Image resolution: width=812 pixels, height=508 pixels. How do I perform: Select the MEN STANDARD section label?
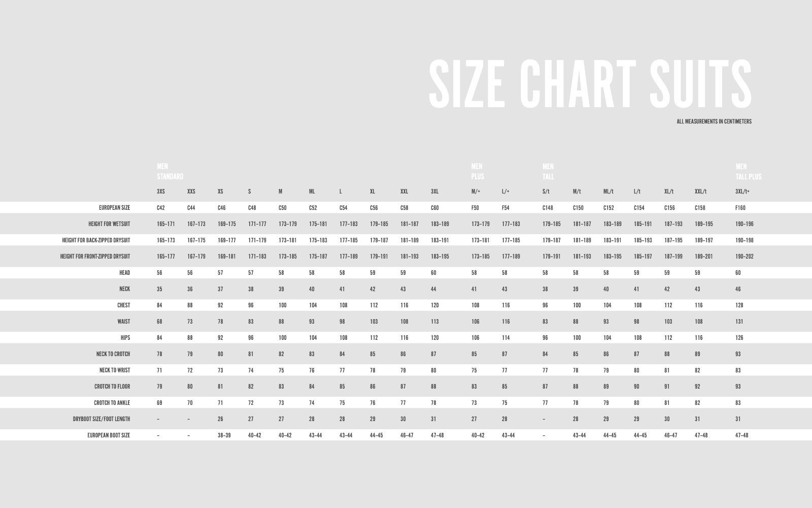click(170, 172)
